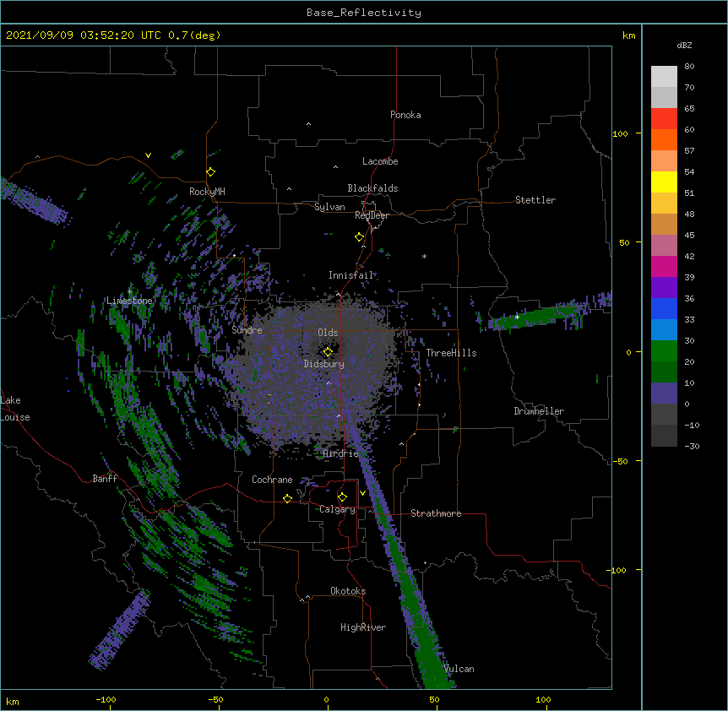Click the Lacombe city label
Viewport: 728px width, 711px height.
(x=380, y=161)
